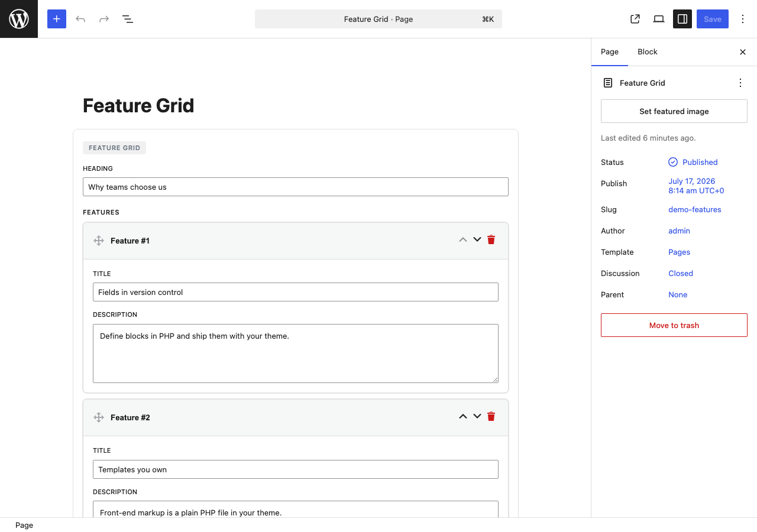Move the page to trash
757x532 pixels.
674,325
